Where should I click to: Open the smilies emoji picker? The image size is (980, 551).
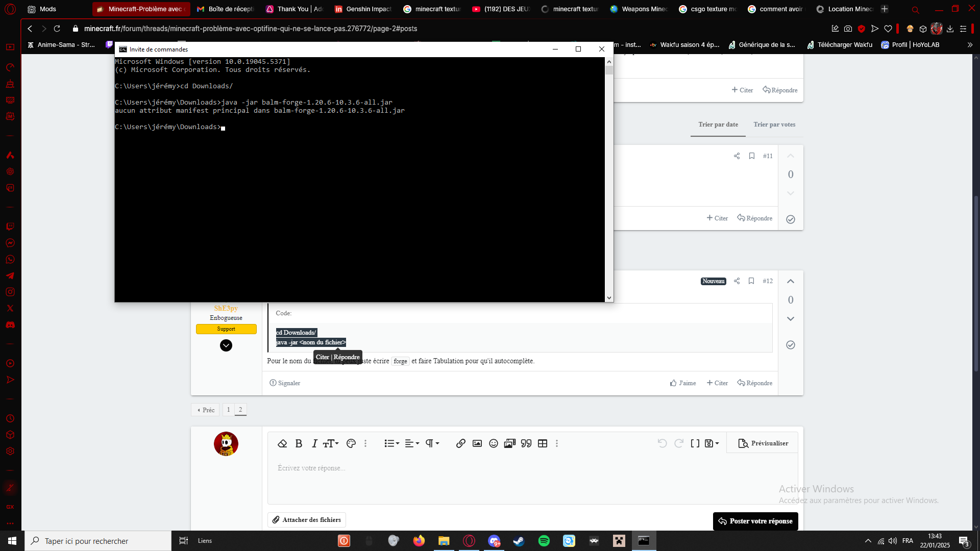coord(494,443)
